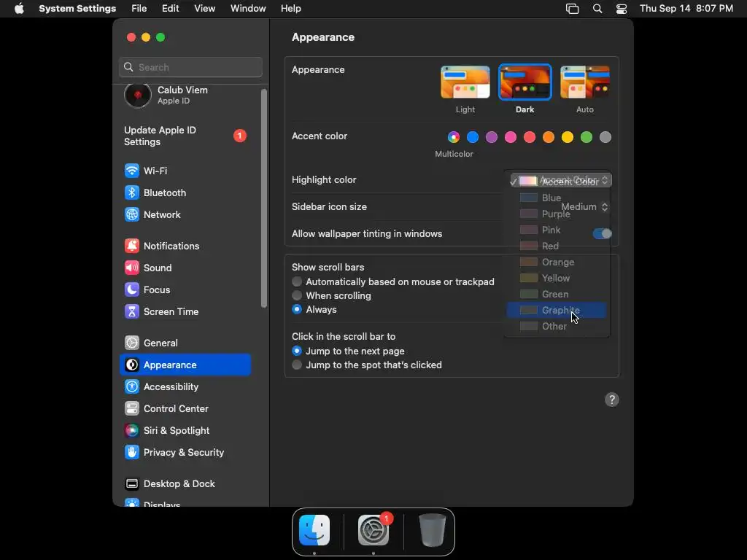Select Desktop & Dock in sidebar

[x=185, y=484]
